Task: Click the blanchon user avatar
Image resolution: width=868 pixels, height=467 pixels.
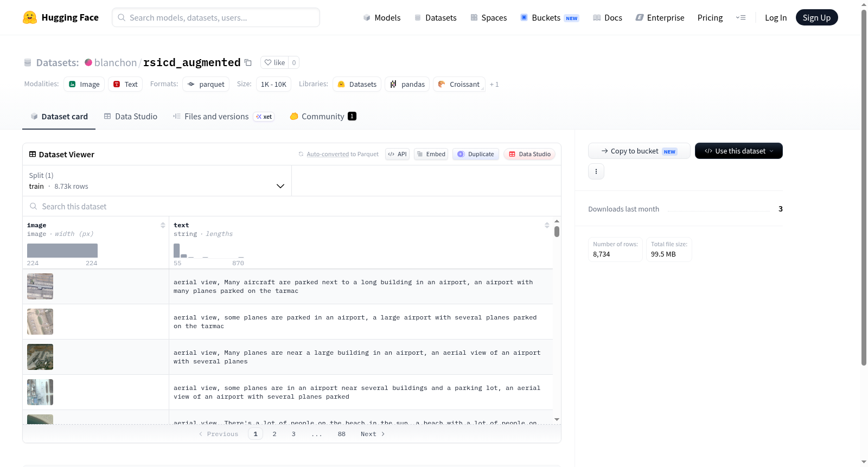Action: click(88, 62)
